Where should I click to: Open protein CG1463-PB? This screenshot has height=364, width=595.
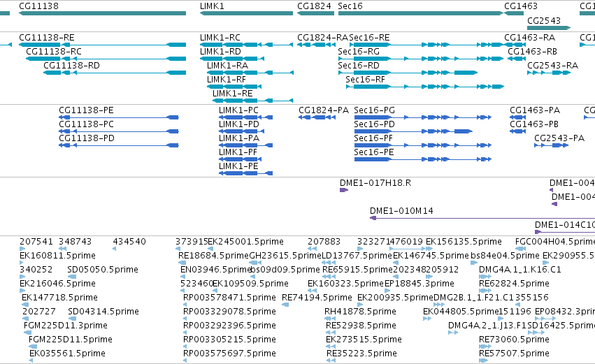pos(534,124)
